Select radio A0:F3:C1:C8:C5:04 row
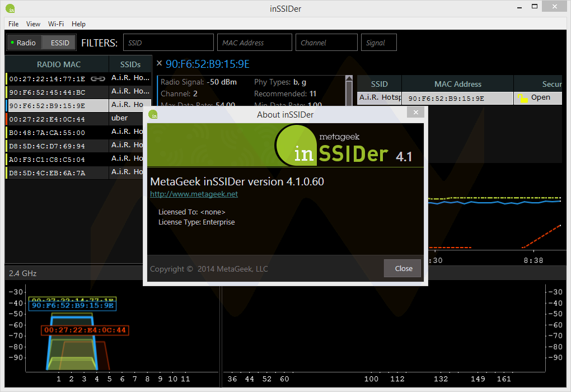This screenshot has height=392, width=571. coord(74,159)
